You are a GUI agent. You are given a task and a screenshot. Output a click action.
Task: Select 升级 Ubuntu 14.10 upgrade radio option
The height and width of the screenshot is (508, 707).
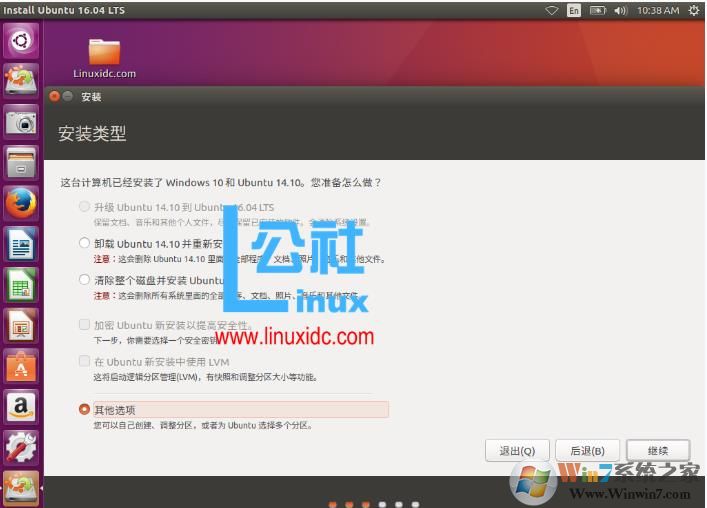click(x=84, y=207)
